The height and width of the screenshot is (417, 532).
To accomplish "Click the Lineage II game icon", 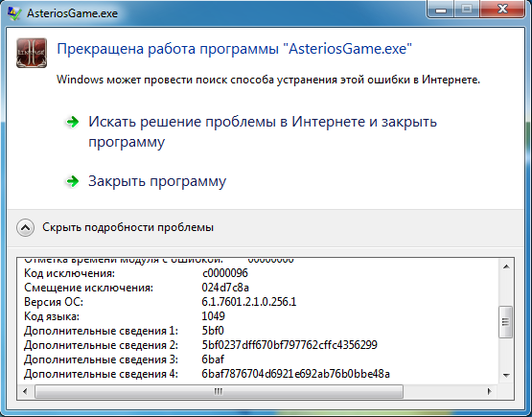I will tap(32, 53).
